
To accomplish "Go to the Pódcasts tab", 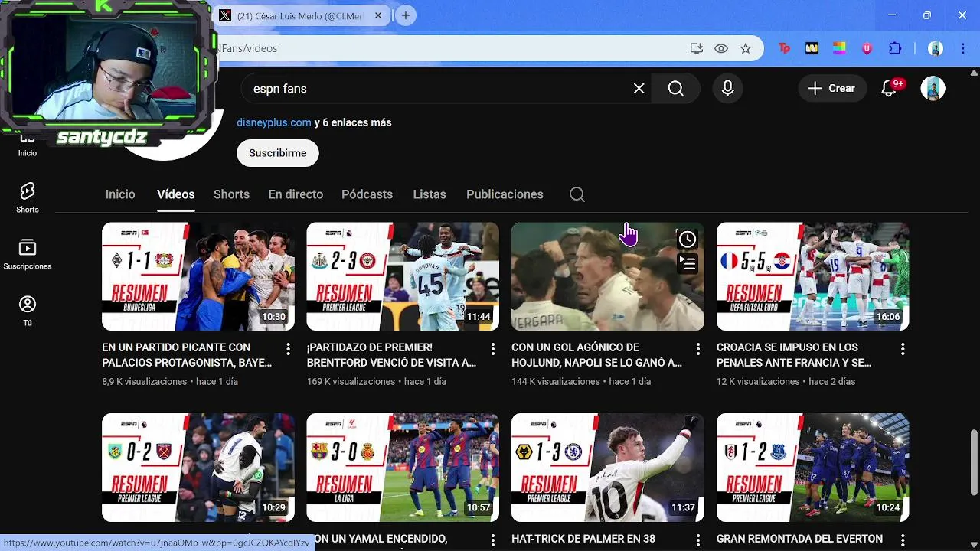I will click(367, 194).
